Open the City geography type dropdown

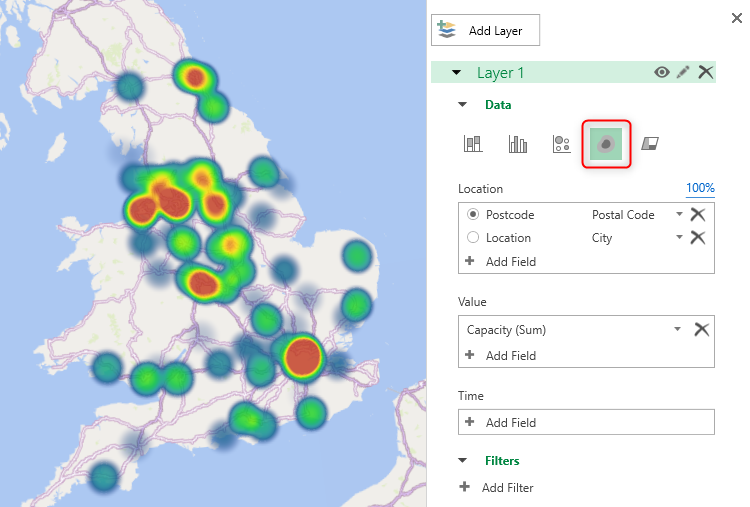click(x=679, y=238)
